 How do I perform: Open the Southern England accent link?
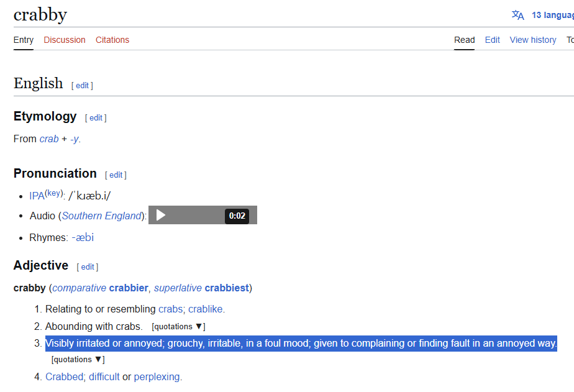pyautogui.click(x=101, y=216)
